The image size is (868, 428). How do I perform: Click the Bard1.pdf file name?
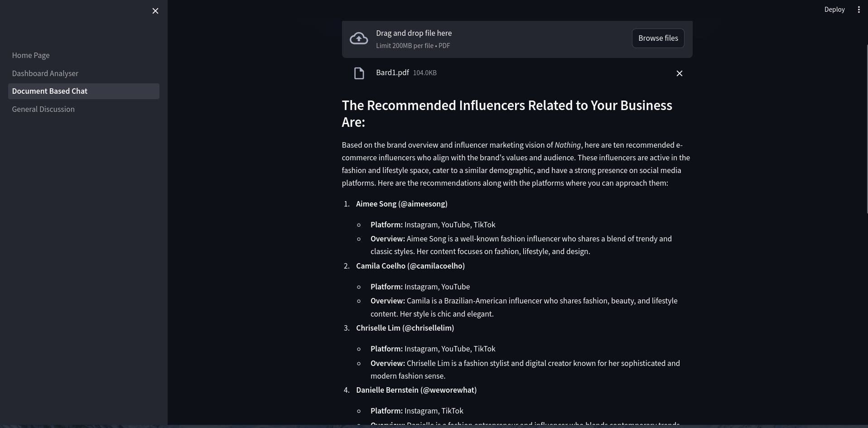(x=392, y=72)
